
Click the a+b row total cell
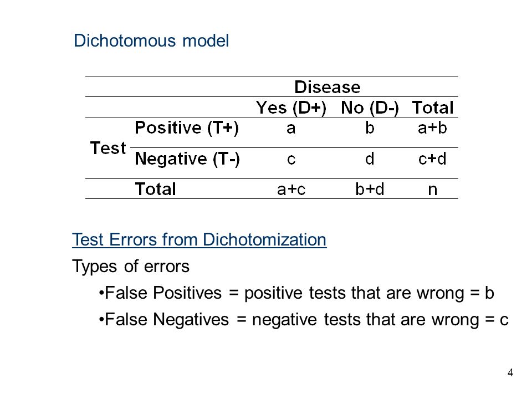click(x=433, y=128)
